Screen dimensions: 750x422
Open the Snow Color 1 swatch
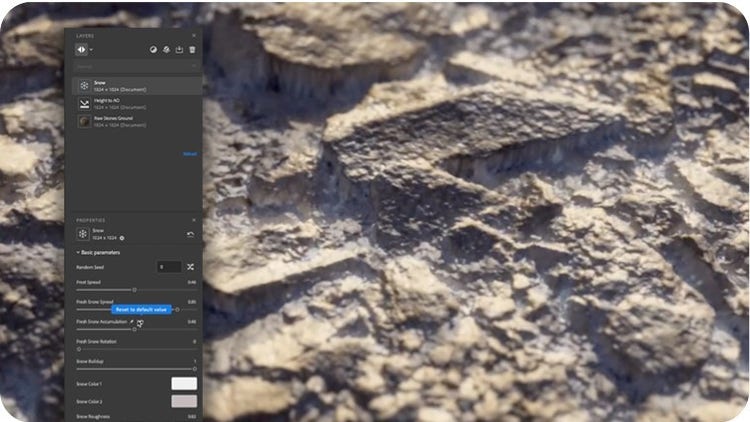pyautogui.click(x=184, y=383)
